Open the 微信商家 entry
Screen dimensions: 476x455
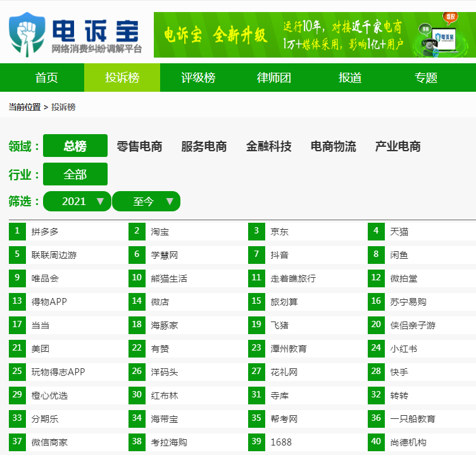pos(49,442)
